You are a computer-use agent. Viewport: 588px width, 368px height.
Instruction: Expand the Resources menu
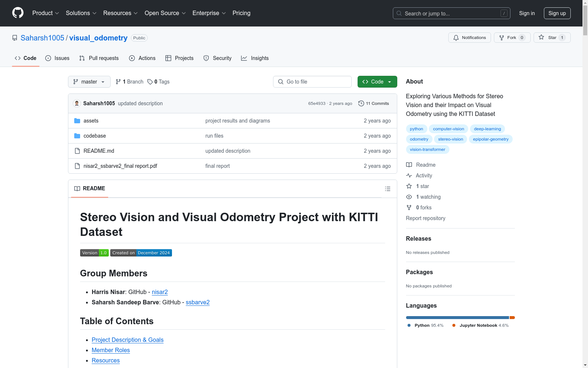[121, 13]
